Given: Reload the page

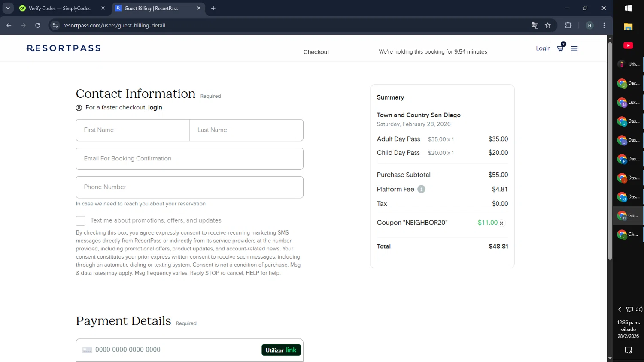Looking at the screenshot, I should pyautogui.click(x=38, y=25).
